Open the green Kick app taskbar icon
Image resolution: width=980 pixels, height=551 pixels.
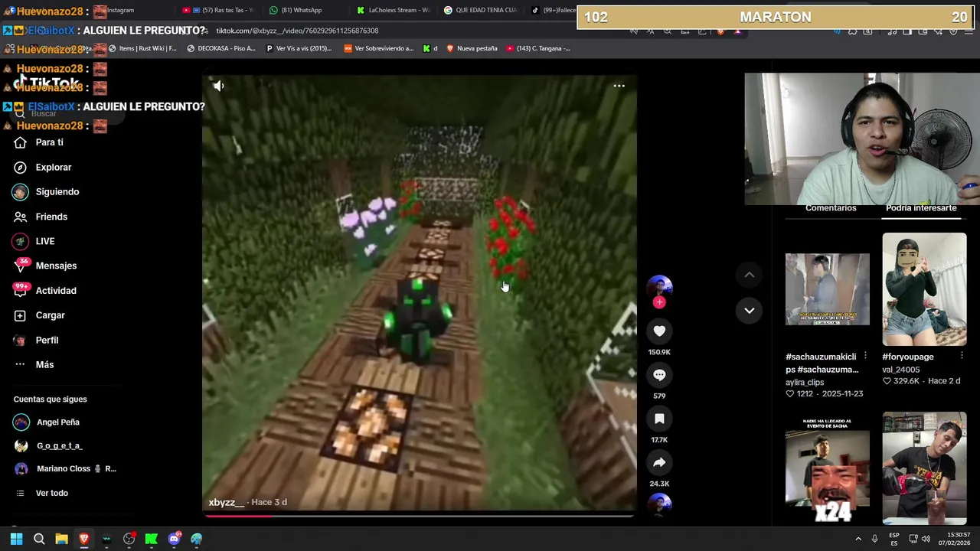[x=152, y=540]
